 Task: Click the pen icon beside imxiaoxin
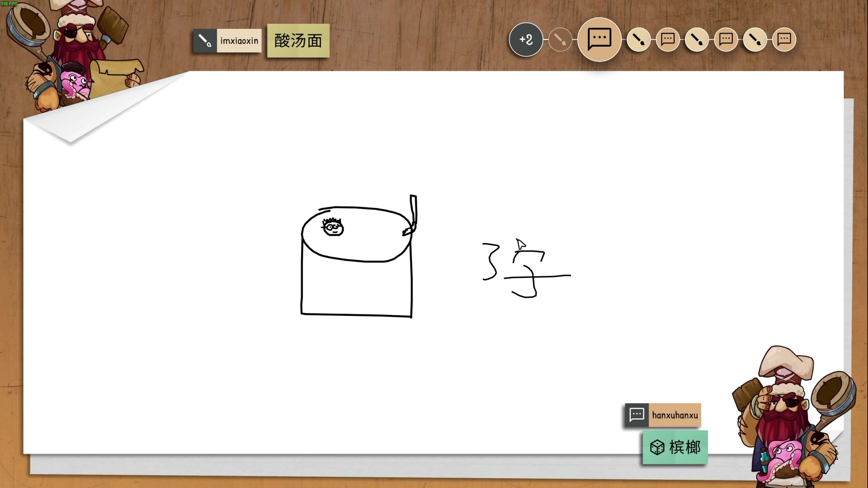205,41
